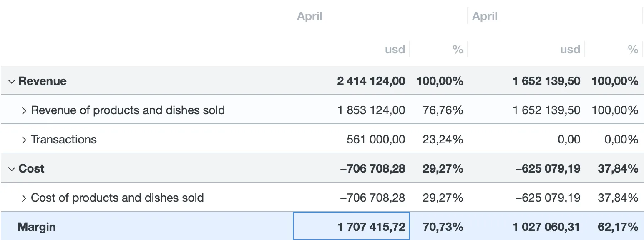
Task: Select Margin percentage 70,73% cell
Action: tap(443, 227)
